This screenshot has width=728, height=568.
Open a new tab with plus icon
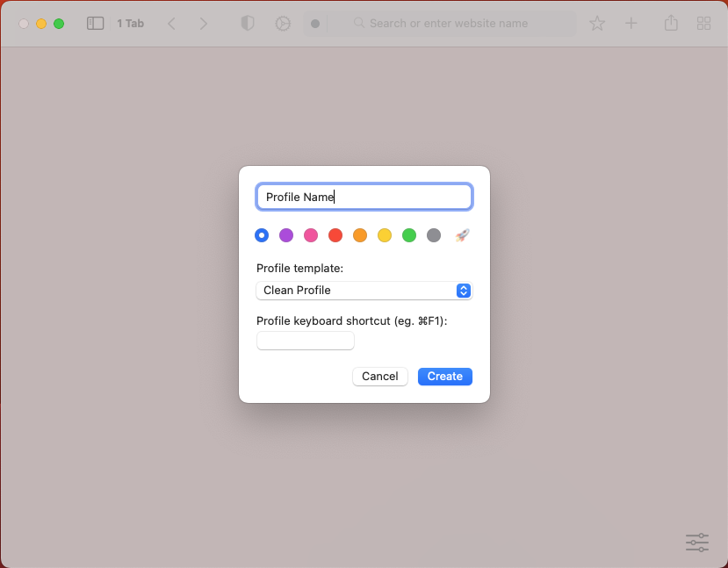631,24
